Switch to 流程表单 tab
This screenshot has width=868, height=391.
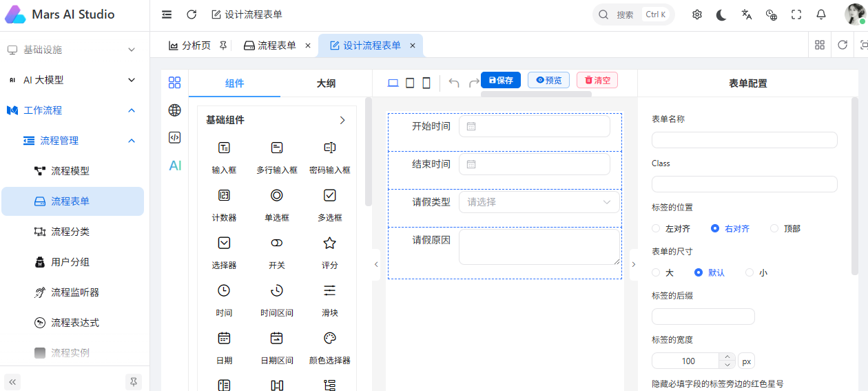coord(278,46)
